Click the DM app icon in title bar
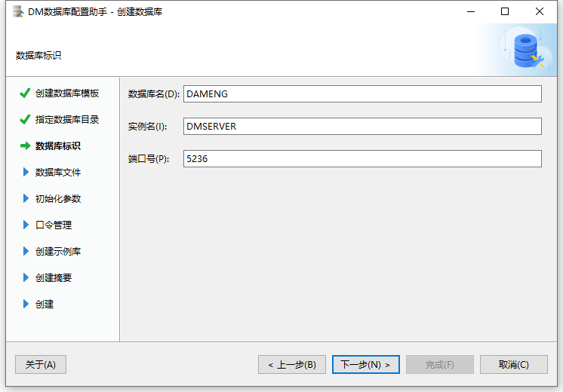Image resolution: width=563 pixels, height=392 pixels. (17, 11)
